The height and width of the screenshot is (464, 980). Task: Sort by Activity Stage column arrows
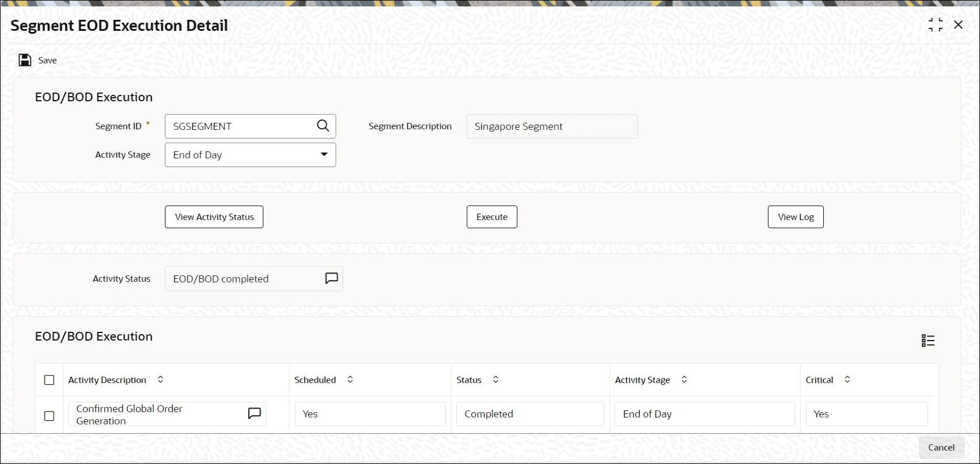pos(684,380)
